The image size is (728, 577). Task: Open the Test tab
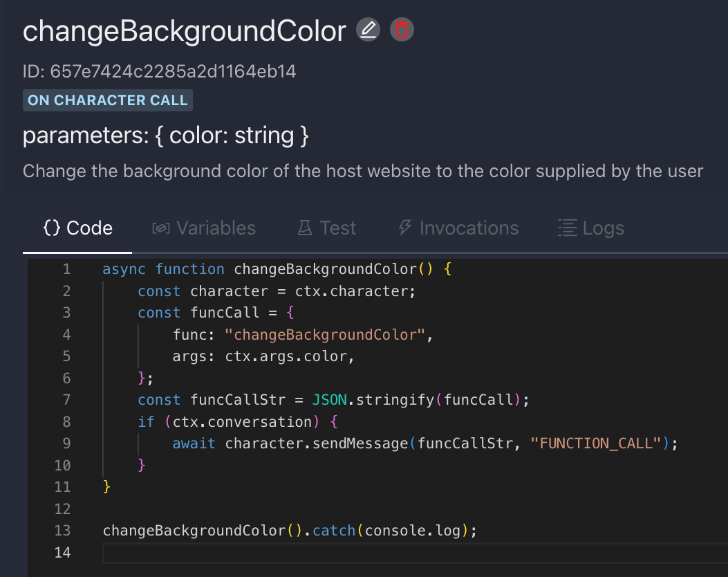(x=327, y=228)
